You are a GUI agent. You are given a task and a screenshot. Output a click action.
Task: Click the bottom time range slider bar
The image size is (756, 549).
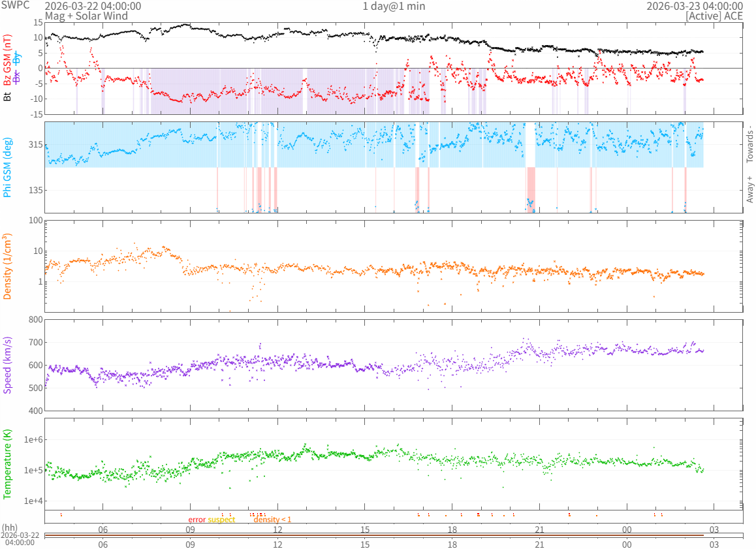[393, 536]
